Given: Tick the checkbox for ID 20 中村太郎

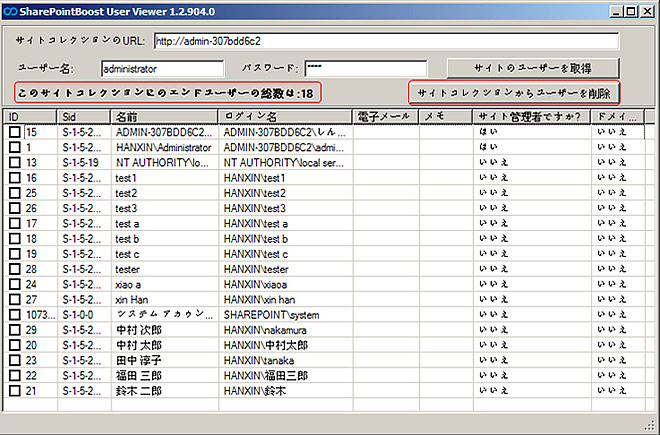Looking at the screenshot, I should click(15, 345).
